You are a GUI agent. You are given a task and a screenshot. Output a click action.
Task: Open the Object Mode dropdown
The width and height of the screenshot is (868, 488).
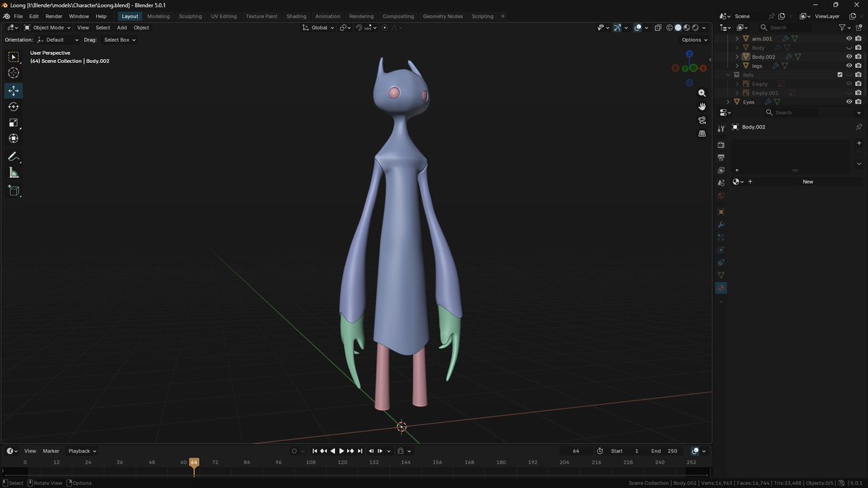[x=48, y=27]
